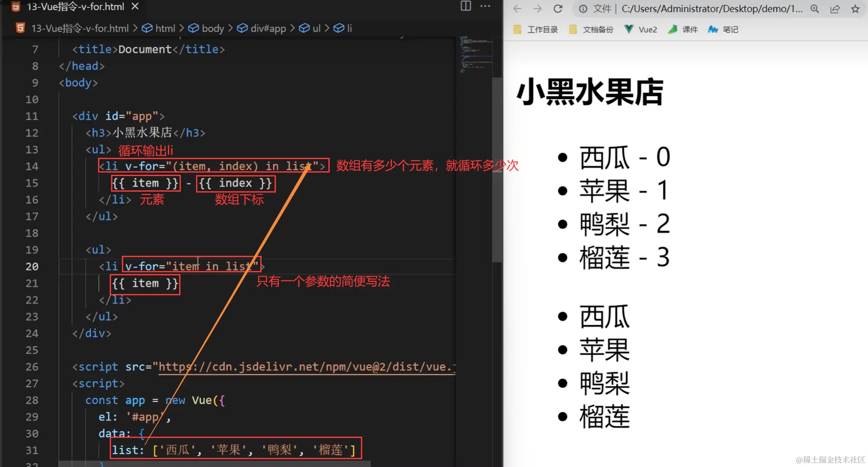Reload the browser page

click(558, 9)
